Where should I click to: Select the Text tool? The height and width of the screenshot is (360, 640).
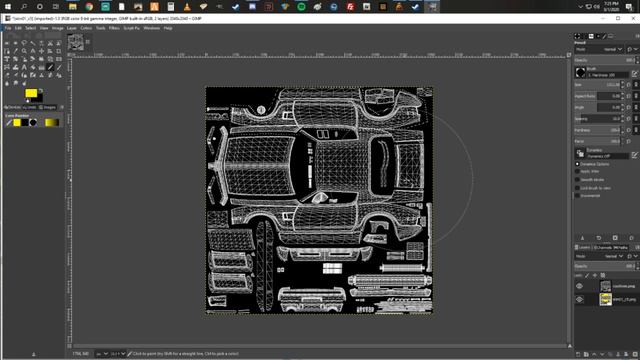tap(24, 67)
